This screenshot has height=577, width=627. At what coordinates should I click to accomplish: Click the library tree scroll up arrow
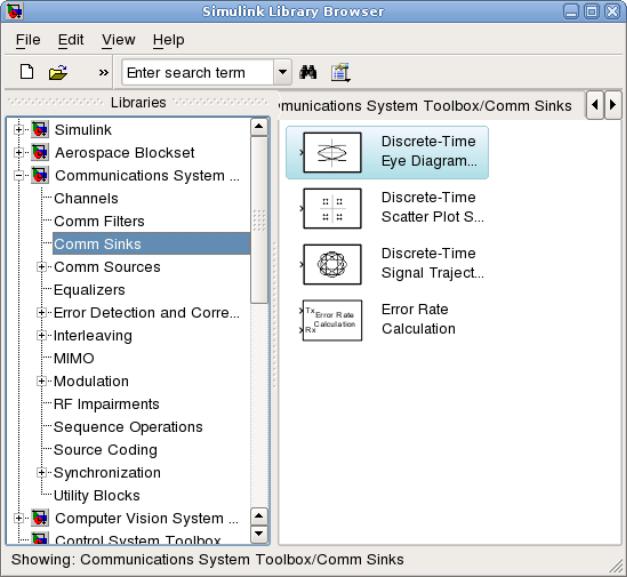(259, 127)
